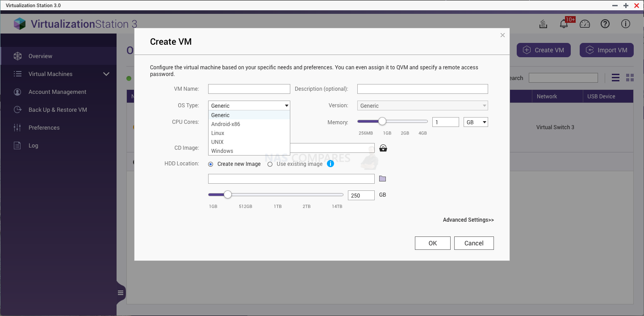Maximize the Virtualization Station window
The height and width of the screenshot is (316, 644).
(x=626, y=6)
